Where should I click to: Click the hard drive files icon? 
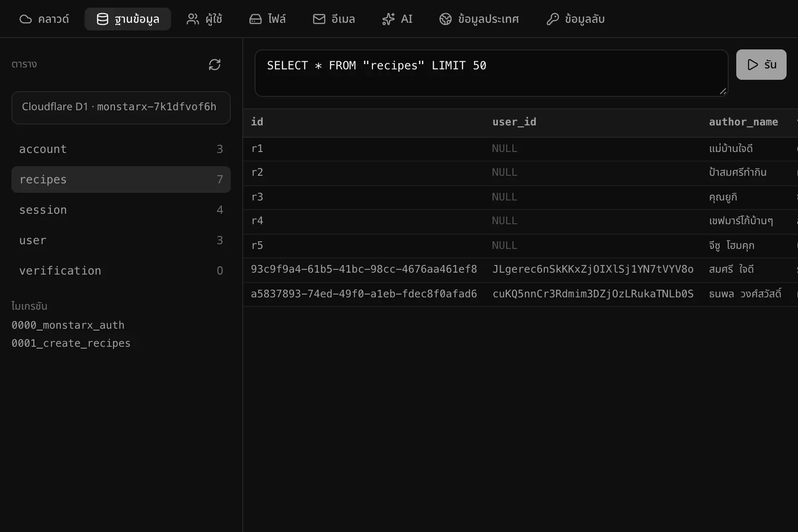pos(256,19)
